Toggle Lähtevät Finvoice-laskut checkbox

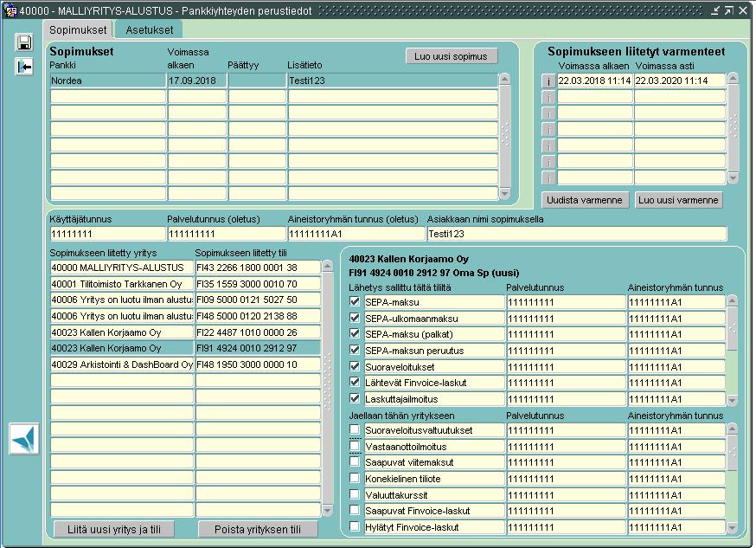355,382
